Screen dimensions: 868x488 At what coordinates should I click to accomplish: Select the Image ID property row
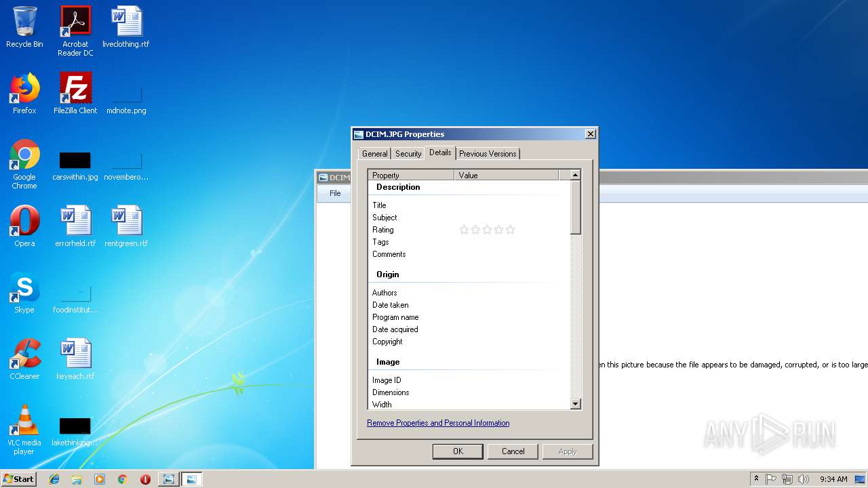(x=469, y=380)
